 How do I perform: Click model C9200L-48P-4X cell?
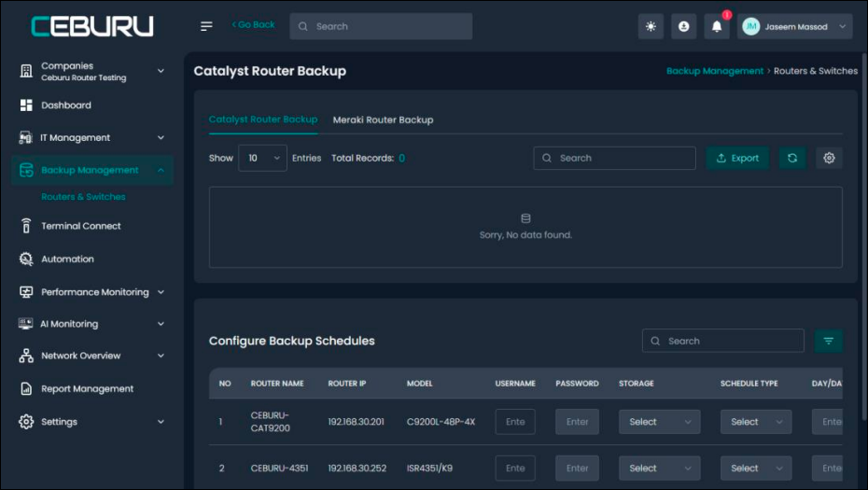(441, 422)
